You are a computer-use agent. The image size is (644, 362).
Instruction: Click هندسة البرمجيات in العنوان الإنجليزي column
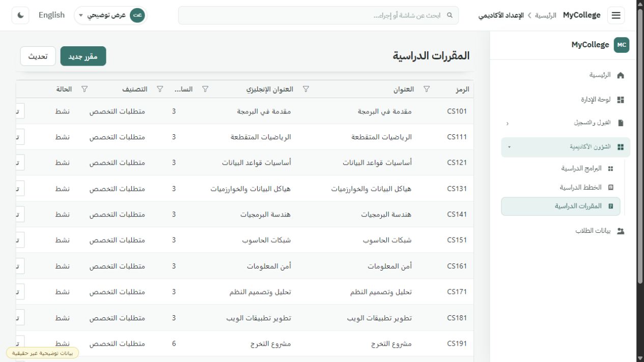pyautogui.click(x=266, y=215)
